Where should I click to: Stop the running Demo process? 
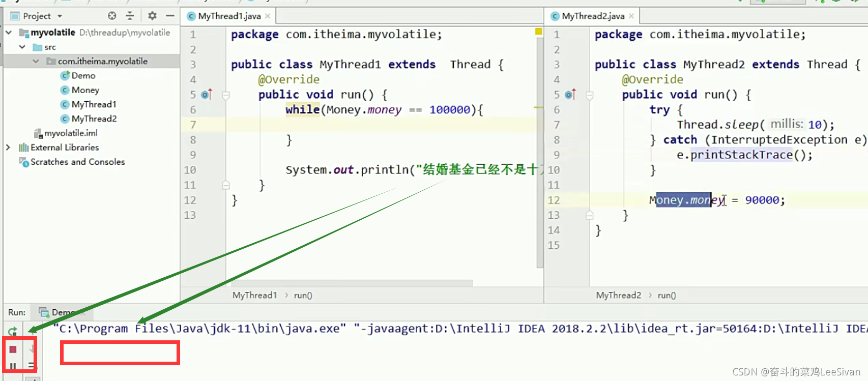point(13,349)
